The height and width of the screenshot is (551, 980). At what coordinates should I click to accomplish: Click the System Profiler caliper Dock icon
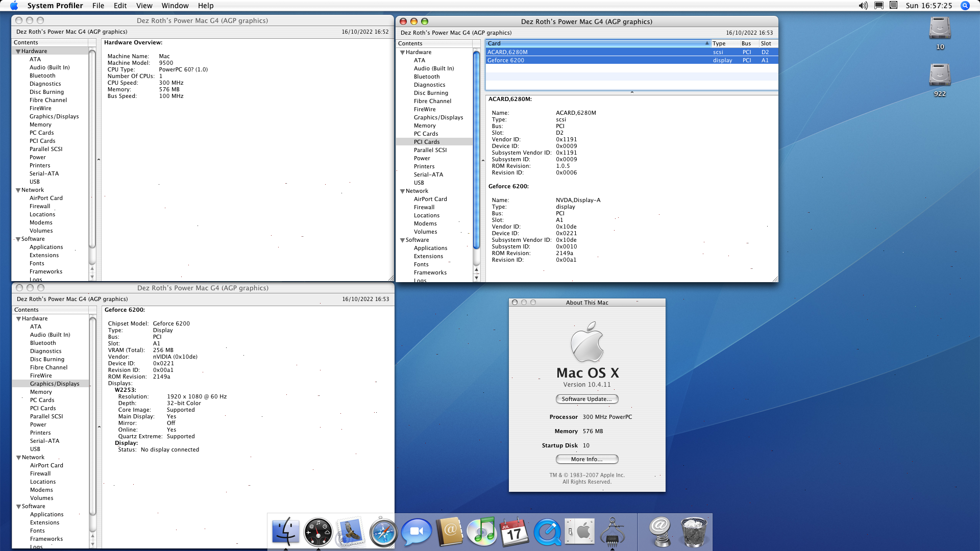(x=612, y=532)
